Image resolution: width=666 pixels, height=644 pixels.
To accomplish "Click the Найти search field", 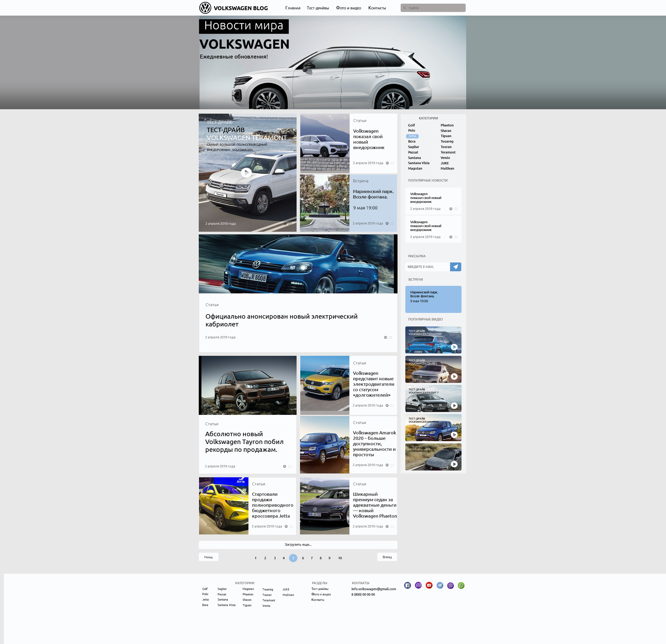I will point(433,8).
